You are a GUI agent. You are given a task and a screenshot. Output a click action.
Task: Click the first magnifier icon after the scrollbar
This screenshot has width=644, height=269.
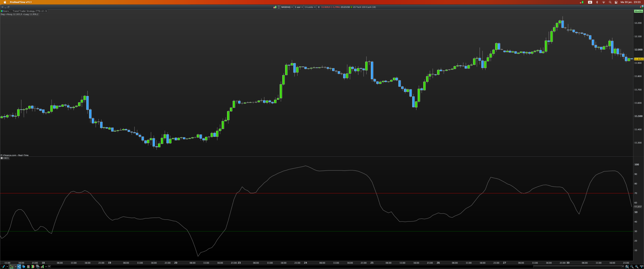(627, 266)
